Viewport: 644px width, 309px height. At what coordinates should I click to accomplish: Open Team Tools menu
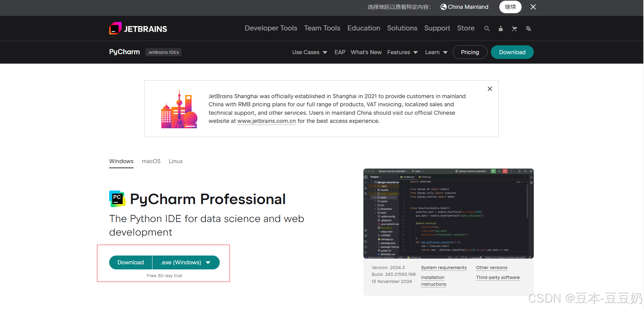[x=322, y=28]
